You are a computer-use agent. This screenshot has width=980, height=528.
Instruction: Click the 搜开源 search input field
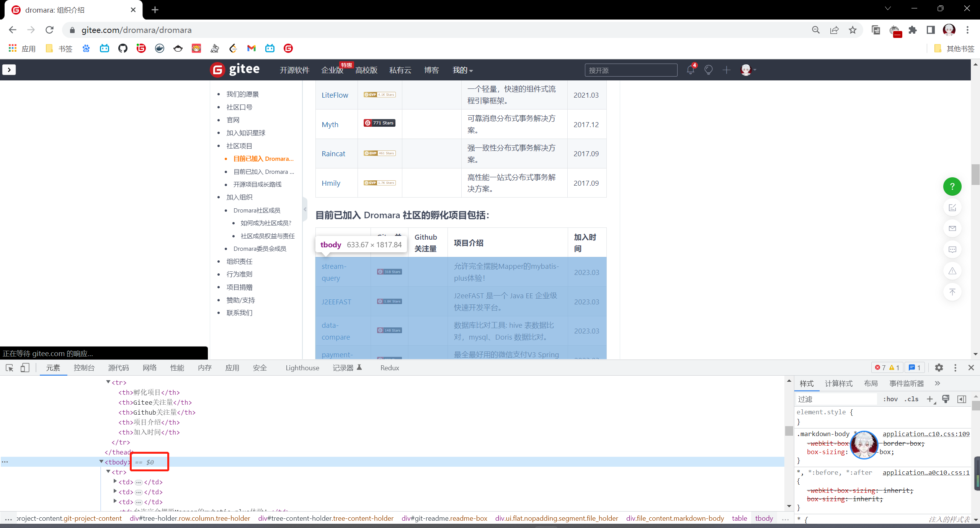630,70
